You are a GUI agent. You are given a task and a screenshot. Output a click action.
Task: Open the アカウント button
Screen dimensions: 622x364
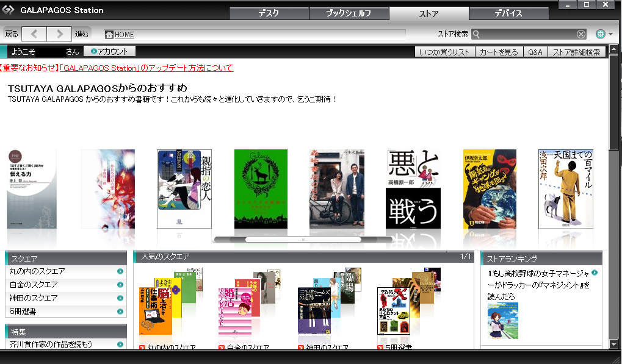[109, 51]
